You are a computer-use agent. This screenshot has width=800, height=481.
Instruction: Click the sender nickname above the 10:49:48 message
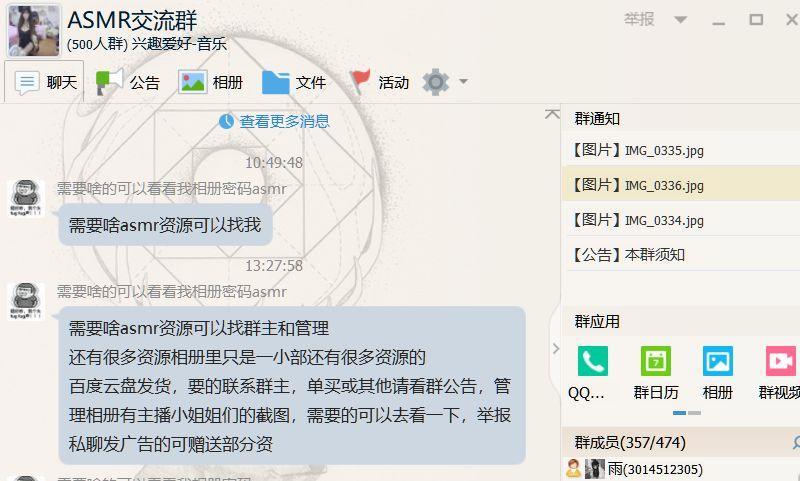point(171,189)
